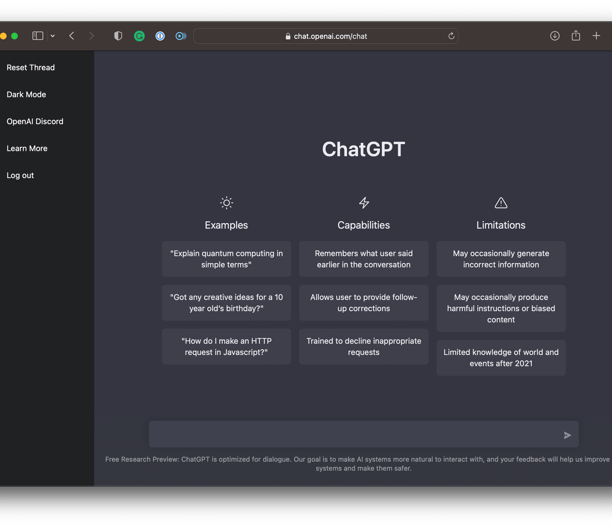This screenshot has height=528, width=612.
Task: Click the blue circular extension icon
Action: (180, 36)
